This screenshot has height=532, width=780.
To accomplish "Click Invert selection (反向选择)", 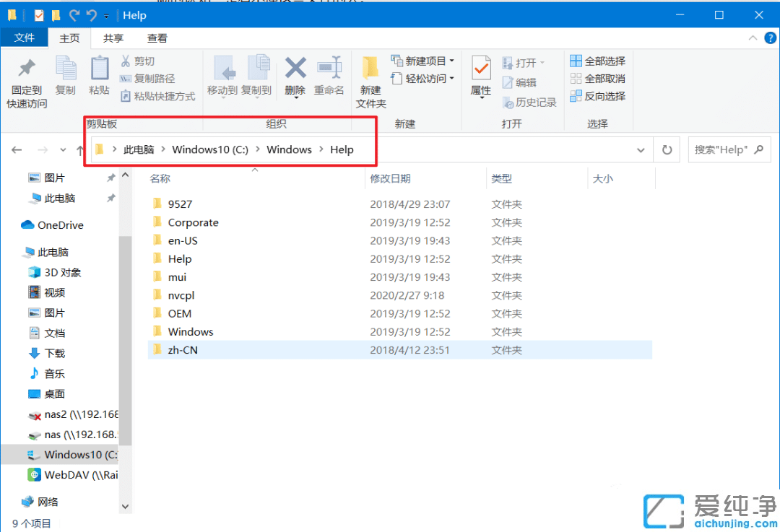I will point(597,96).
